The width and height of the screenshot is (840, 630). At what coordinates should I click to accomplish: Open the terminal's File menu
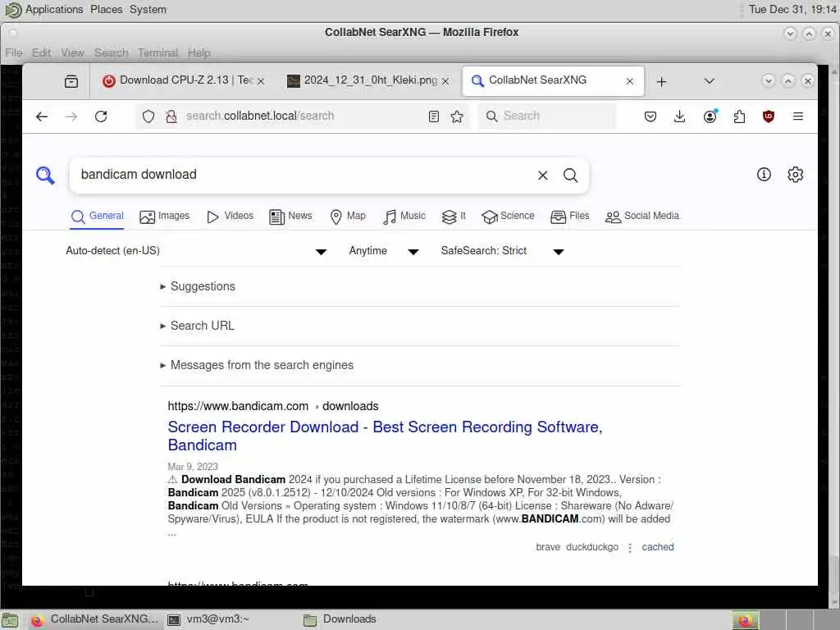click(14, 53)
